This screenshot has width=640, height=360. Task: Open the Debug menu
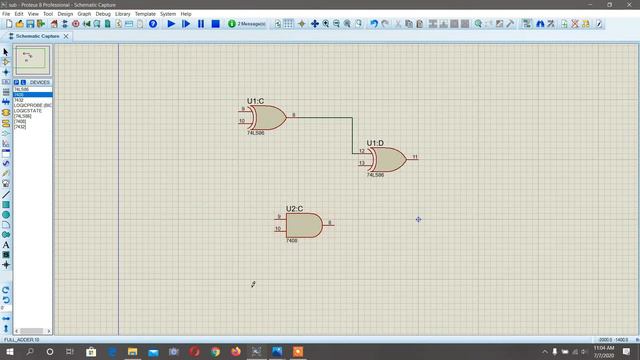pos(103,14)
